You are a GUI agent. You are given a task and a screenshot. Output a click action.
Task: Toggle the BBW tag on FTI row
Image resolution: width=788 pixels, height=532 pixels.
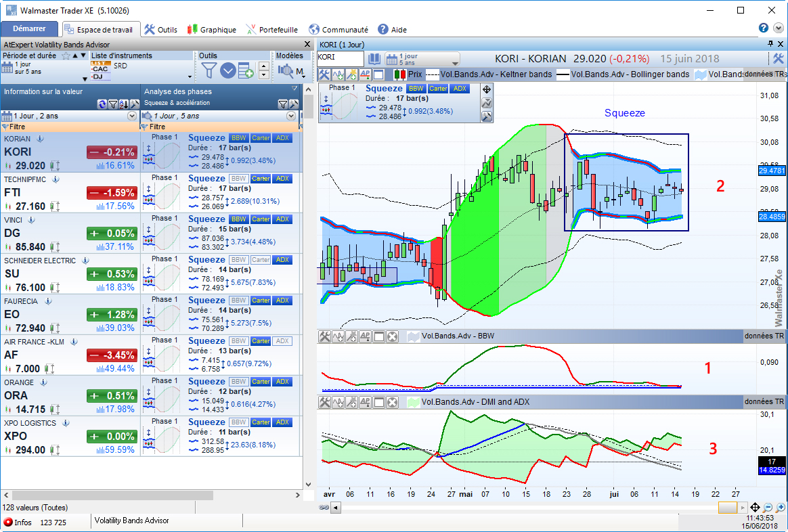[239, 178]
